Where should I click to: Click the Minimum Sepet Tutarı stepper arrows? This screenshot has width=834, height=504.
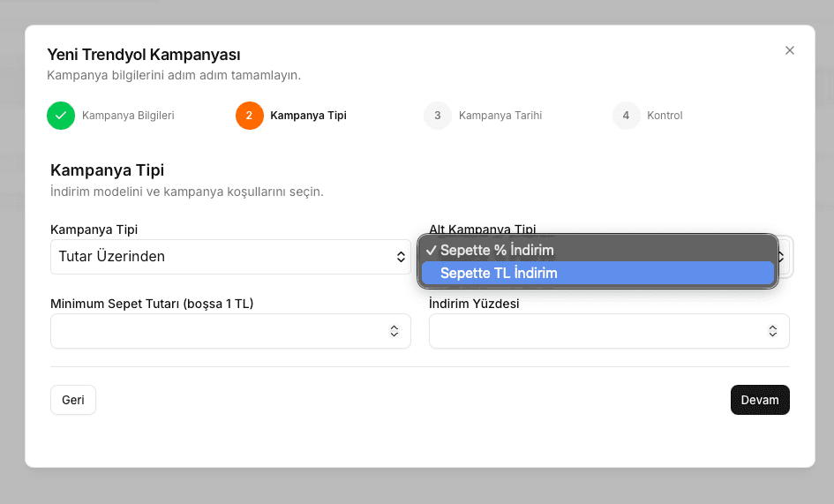[x=394, y=331]
